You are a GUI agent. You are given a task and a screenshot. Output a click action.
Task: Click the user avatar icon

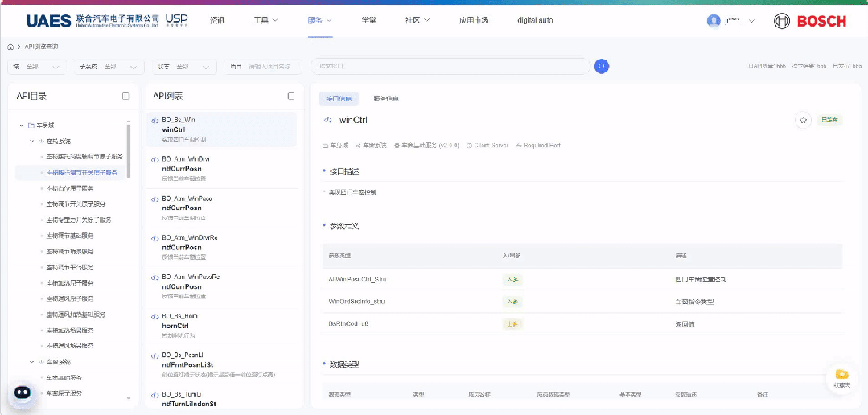[x=714, y=21]
